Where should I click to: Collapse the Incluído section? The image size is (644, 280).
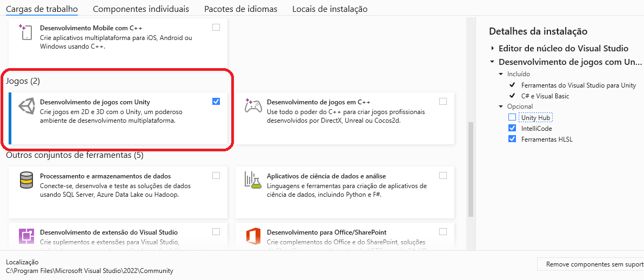pos(501,75)
